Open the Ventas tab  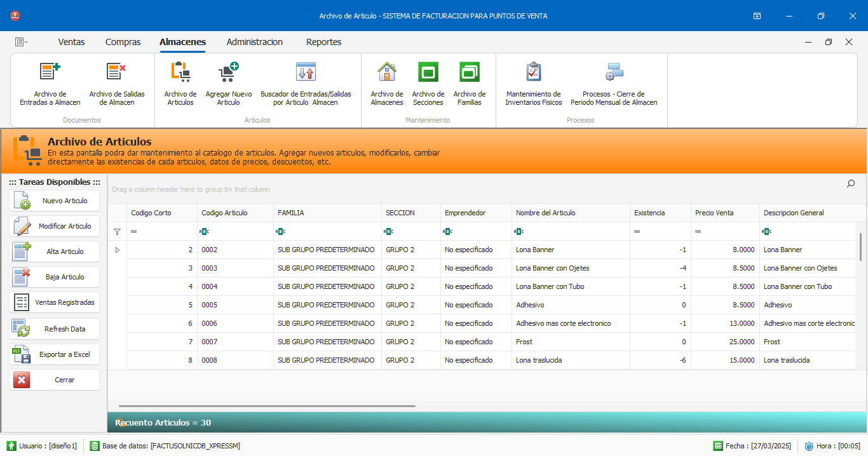[x=71, y=42]
